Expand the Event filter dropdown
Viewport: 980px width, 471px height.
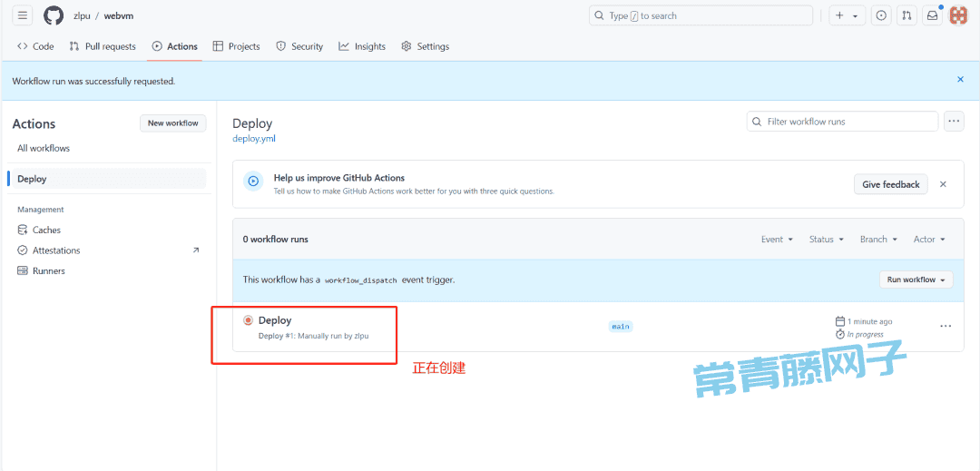tap(777, 240)
